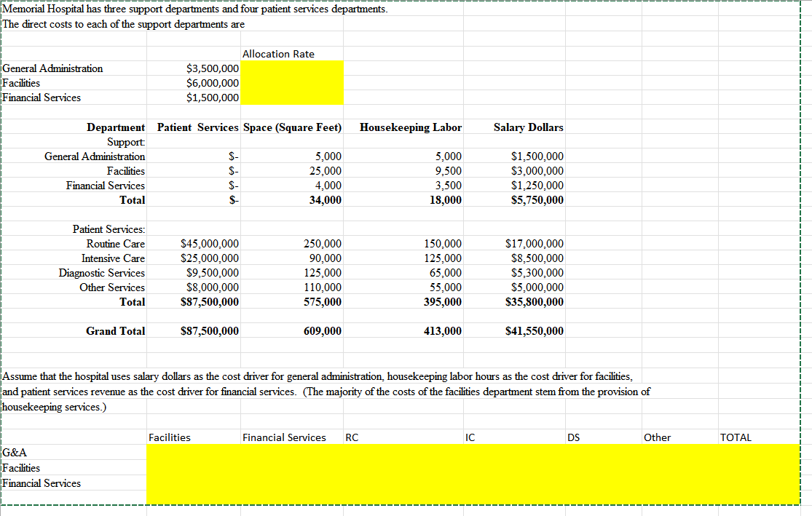Click patient services total labor 395,000
The height and width of the screenshot is (516, 812).
[x=443, y=302]
